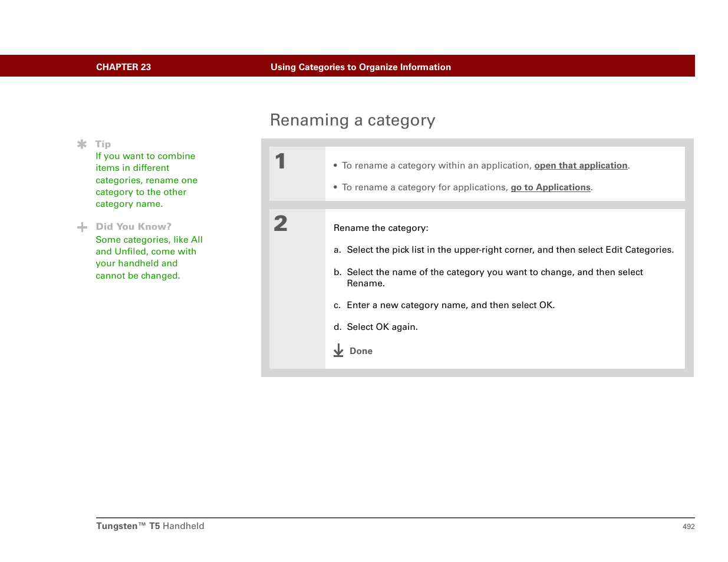Click 'Using Categories to Organize Information' title
Viewport: 728px width, 562px height.
tap(361, 67)
